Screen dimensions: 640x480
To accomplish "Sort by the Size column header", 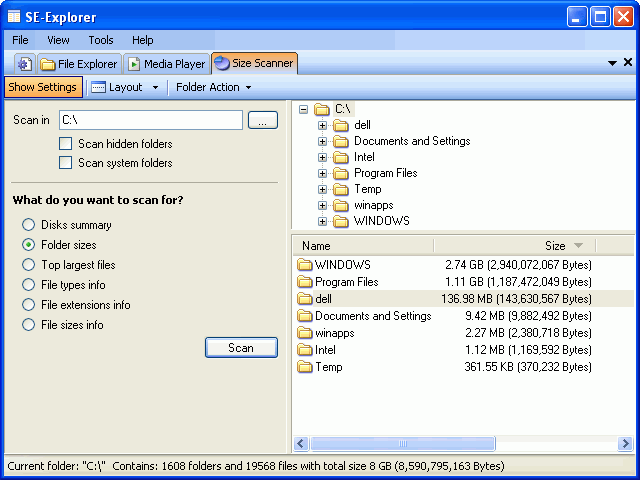I will click(x=516, y=246).
